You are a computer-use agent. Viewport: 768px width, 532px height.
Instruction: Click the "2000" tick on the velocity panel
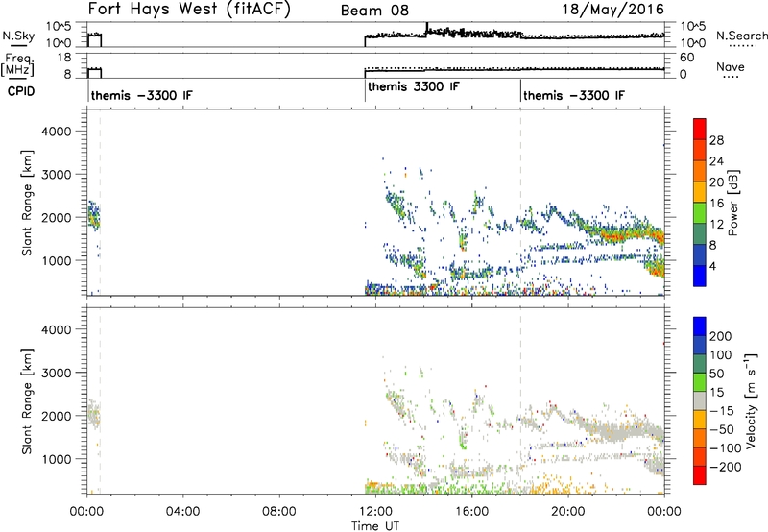[x=57, y=416]
